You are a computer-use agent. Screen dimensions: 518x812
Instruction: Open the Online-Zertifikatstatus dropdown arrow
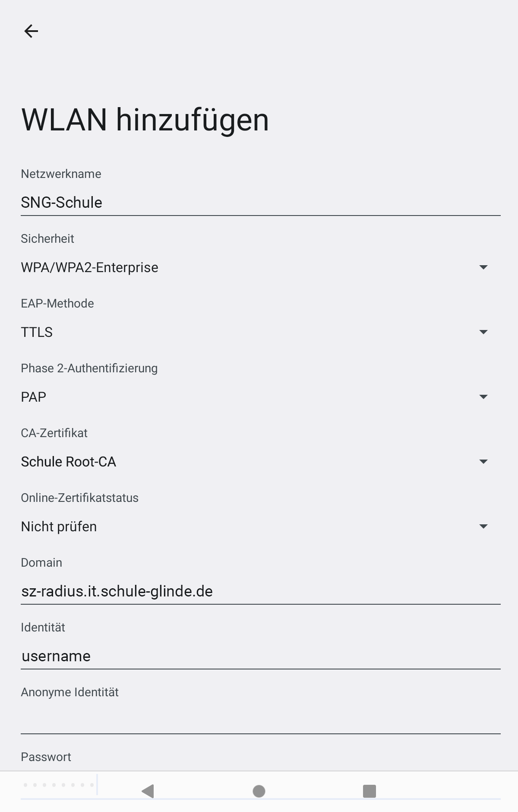click(x=483, y=526)
